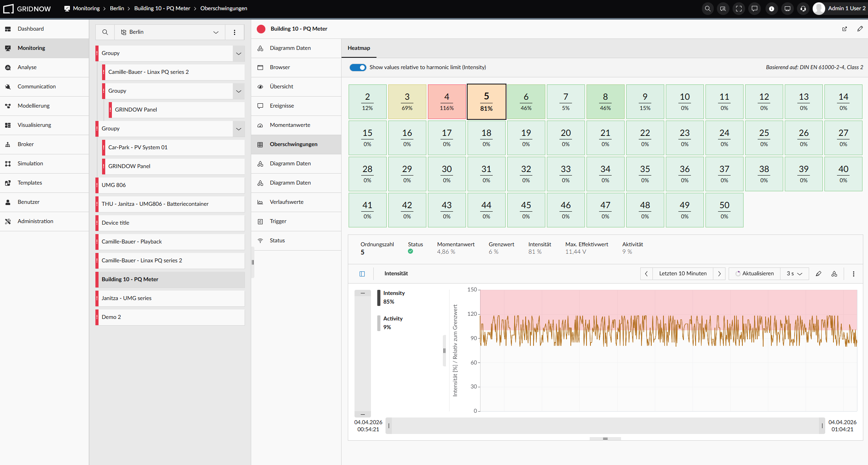Click the fullscreen icon in top bar
The width and height of the screenshot is (868, 465).
point(739,9)
